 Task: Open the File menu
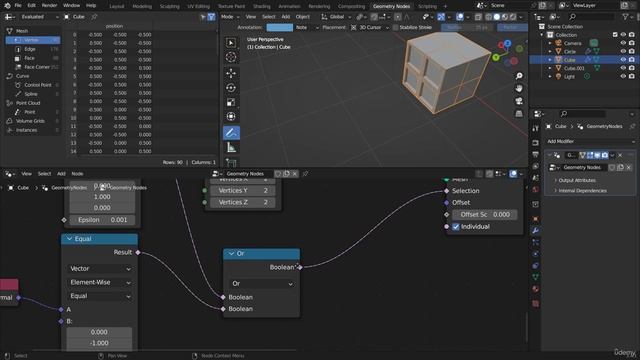point(18,6)
